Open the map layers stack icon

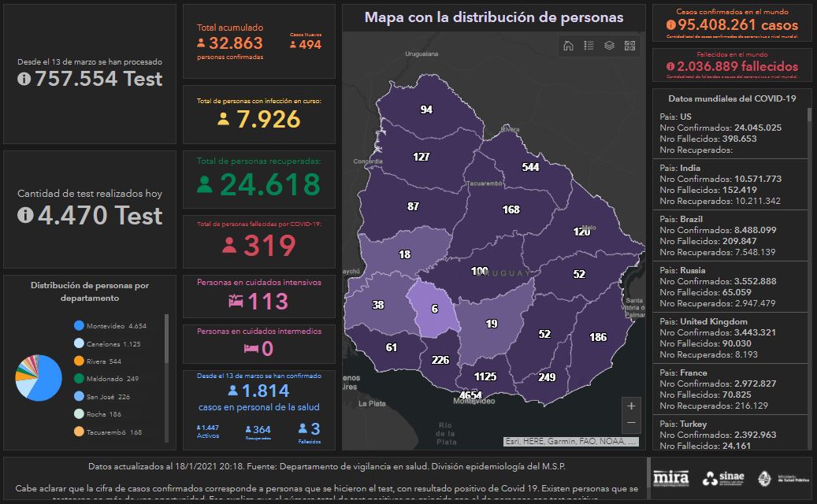[609, 46]
